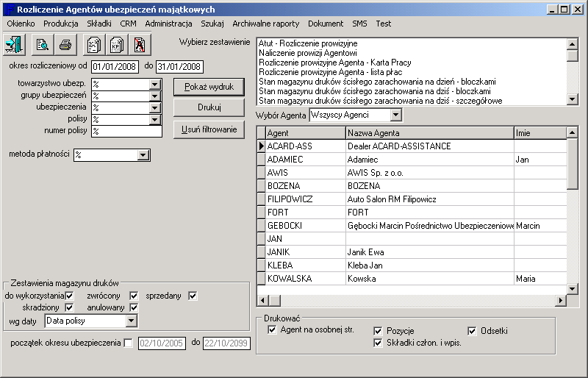Toggle the 'anulowany' checkbox
Image resolution: width=588 pixels, height=378 pixels.
click(x=134, y=307)
